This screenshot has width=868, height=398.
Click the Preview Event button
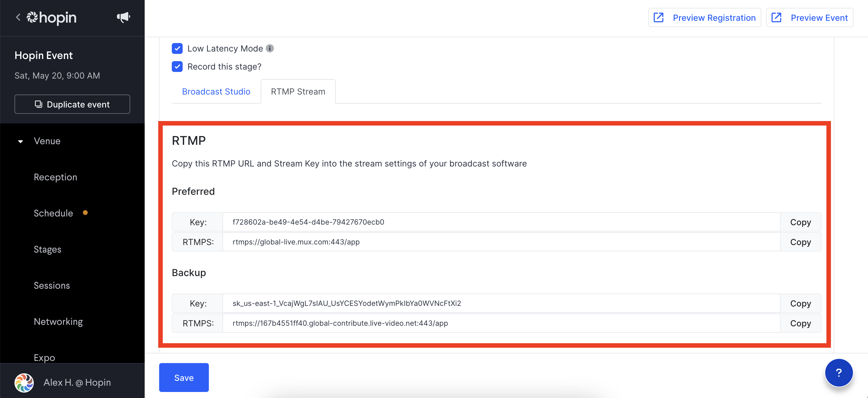coord(809,17)
